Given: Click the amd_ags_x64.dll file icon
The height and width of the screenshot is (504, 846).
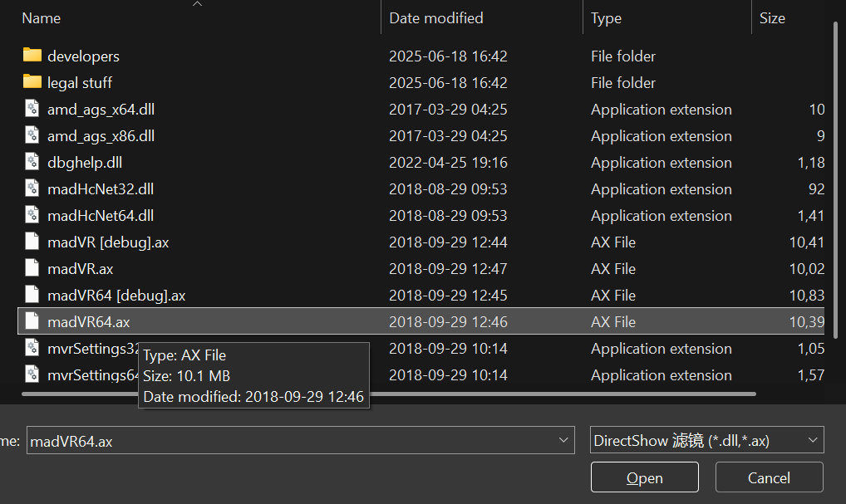Looking at the screenshot, I should point(32,108).
